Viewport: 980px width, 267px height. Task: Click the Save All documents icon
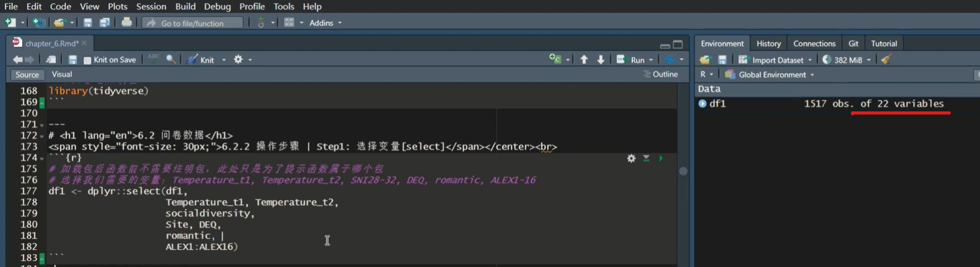[x=105, y=23]
